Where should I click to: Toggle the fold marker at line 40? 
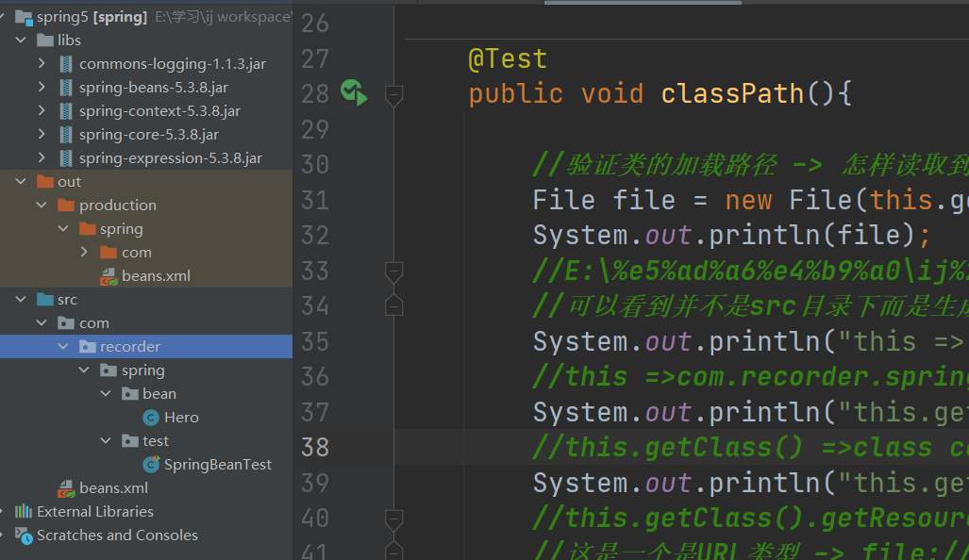click(394, 519)
